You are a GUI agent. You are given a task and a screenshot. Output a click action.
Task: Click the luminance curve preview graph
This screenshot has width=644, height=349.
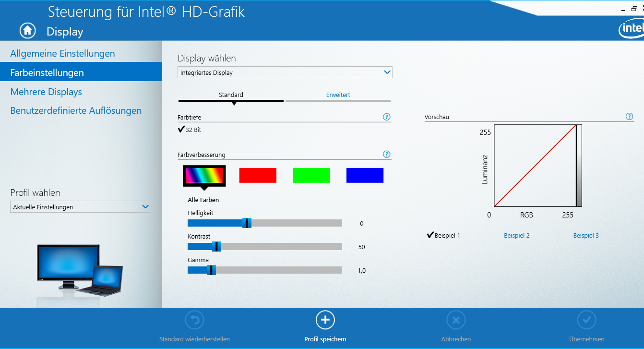point(535,166)
